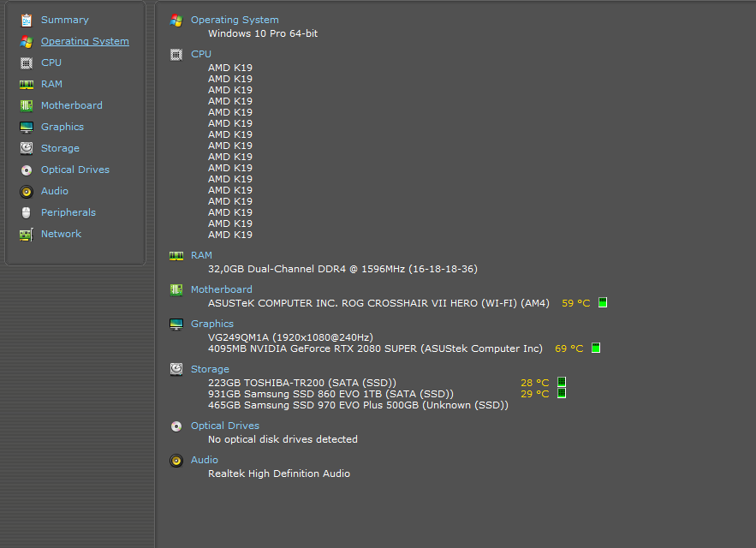The height and width of the screenshot is (548, 756).
Task: Click the Network card icon in sidebar
Action: tap(27, 235)
